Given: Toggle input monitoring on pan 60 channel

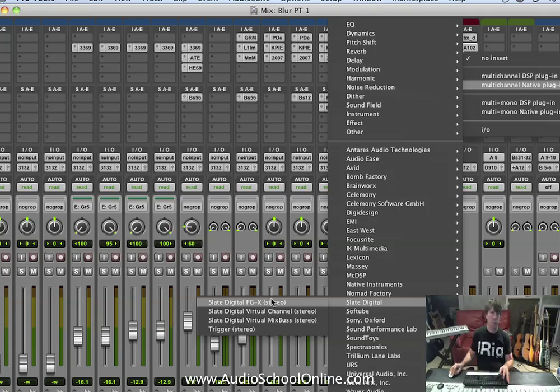Looking at the screenshot, I should click(186, 257).
